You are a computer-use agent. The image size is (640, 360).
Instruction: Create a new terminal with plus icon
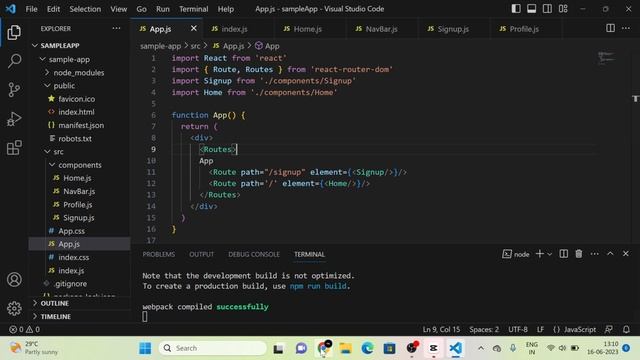coord(539,254)
